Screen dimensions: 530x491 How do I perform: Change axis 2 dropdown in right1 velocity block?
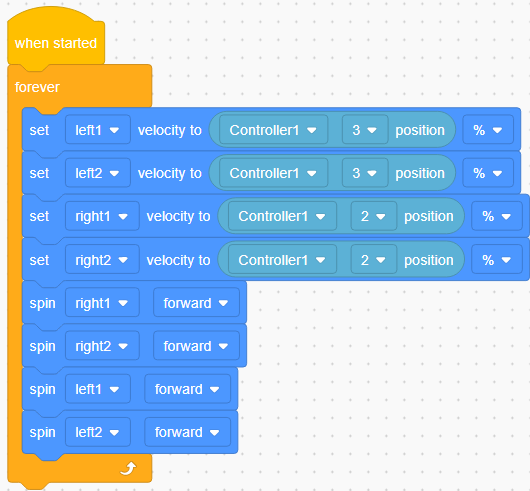(x=374, y=216)
